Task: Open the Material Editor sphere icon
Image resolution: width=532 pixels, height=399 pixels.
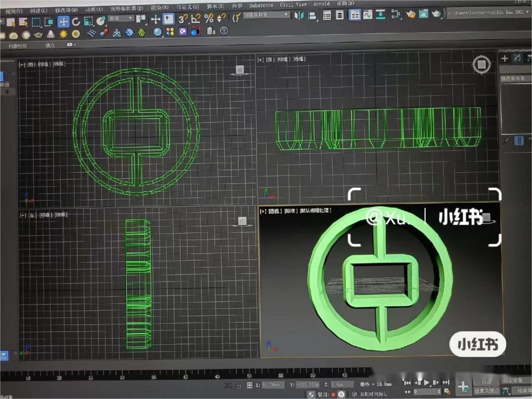Action: coord(157,32)
